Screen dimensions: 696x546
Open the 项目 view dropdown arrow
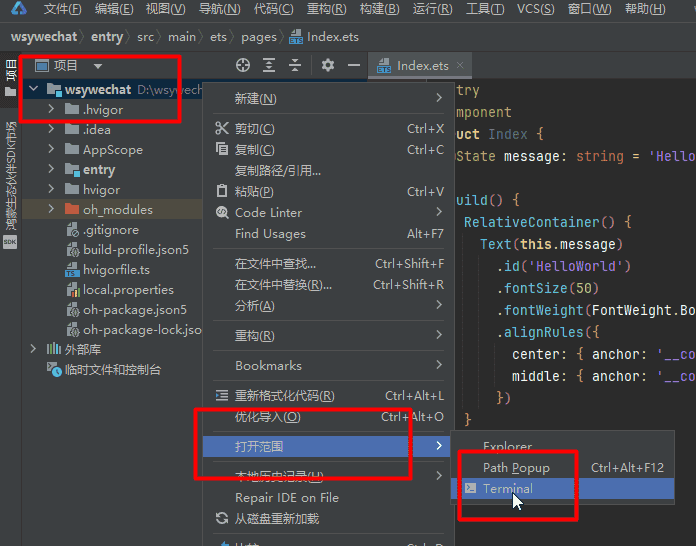pos(98,66)
